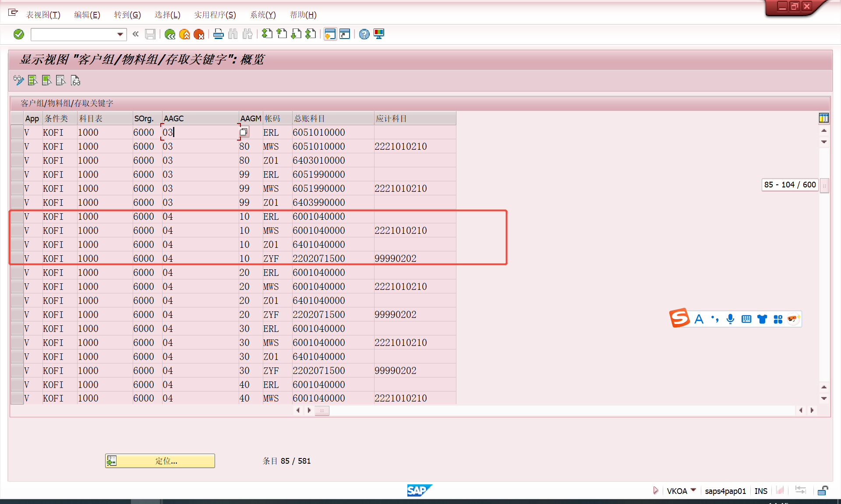The height and width of the screenshot is (504, 841).
Task: Select row with AAGM 10 and key ZYF
Action: coord(17,259)
